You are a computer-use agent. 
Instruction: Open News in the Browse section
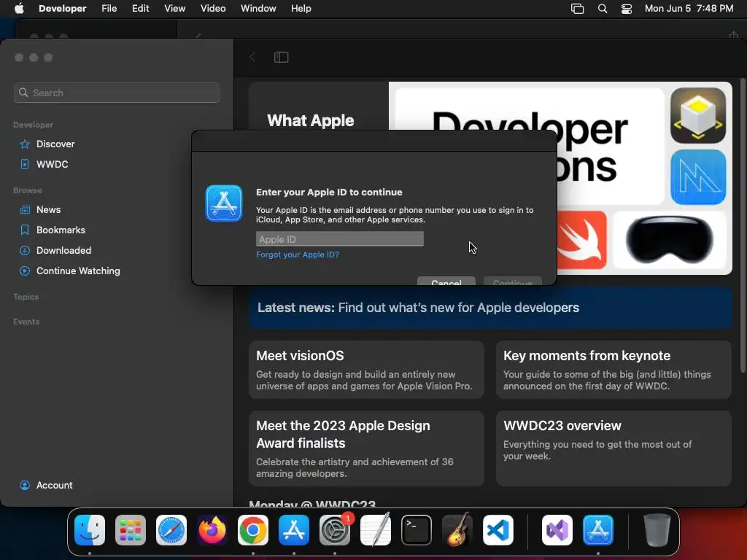48,209
